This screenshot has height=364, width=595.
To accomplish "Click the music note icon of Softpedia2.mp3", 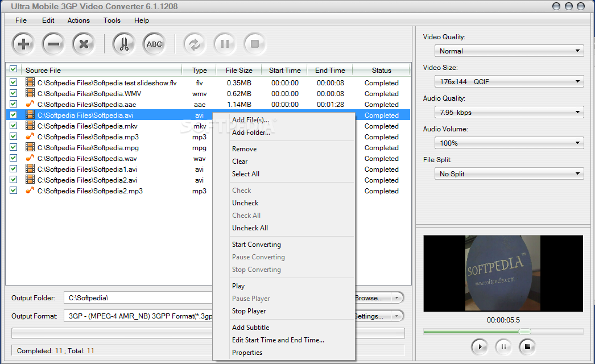I will coord(30,190).
